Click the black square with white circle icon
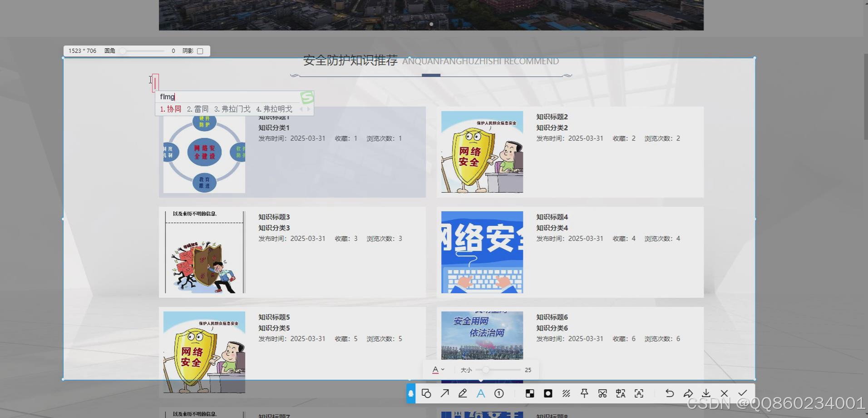The height and width of the screenshot is (418, 868). [548, 393]
